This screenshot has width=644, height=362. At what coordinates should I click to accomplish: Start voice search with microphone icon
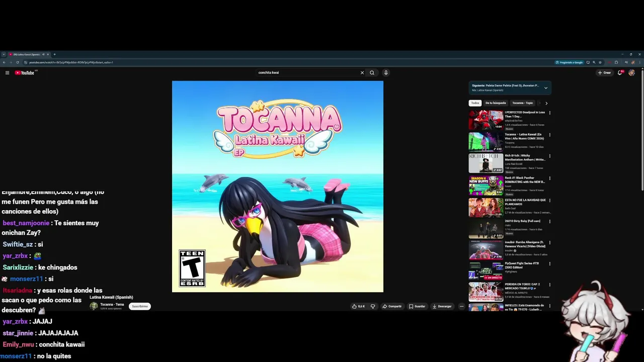386,72
